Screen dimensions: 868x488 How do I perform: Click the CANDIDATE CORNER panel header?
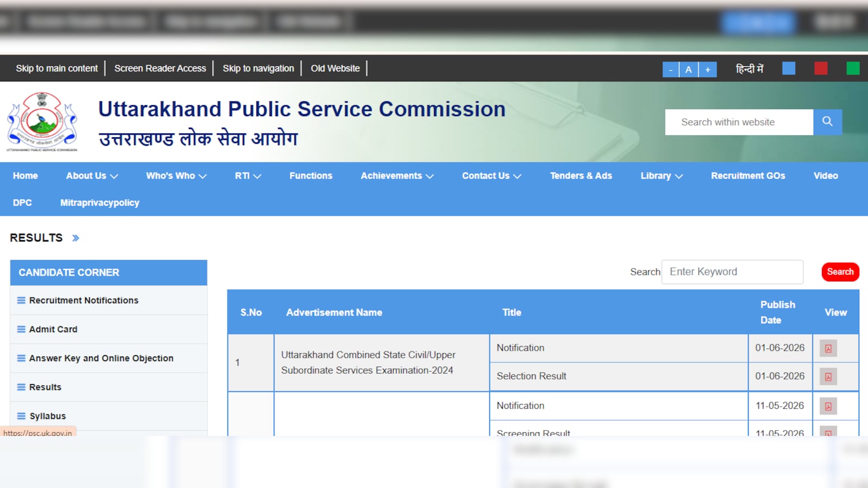click(x=108, y=273)
